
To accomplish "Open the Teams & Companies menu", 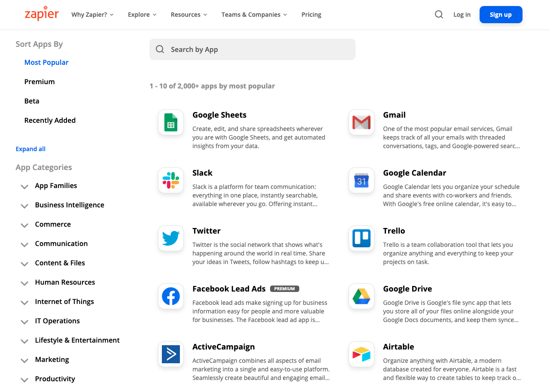I will pos(254,15).
